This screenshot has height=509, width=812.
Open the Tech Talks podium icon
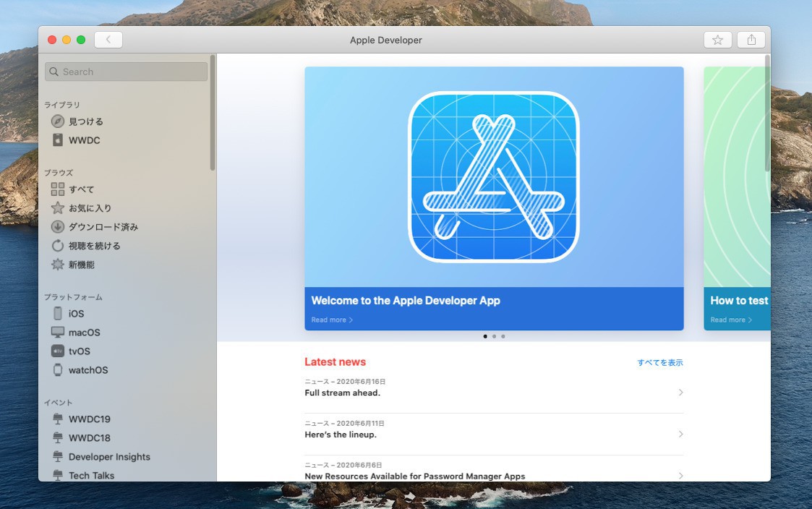tap(57, 475)
